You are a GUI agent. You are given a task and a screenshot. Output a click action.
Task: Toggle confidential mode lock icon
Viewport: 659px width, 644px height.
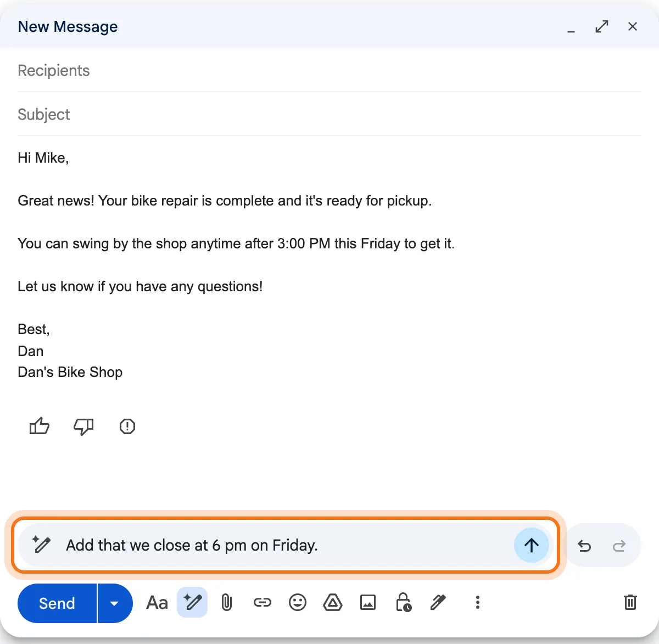click(404, 602)
